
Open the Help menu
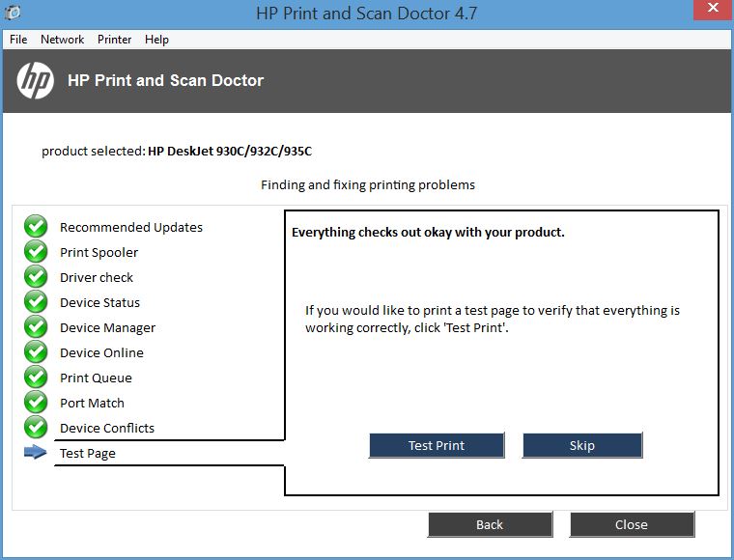pos(156,40)
